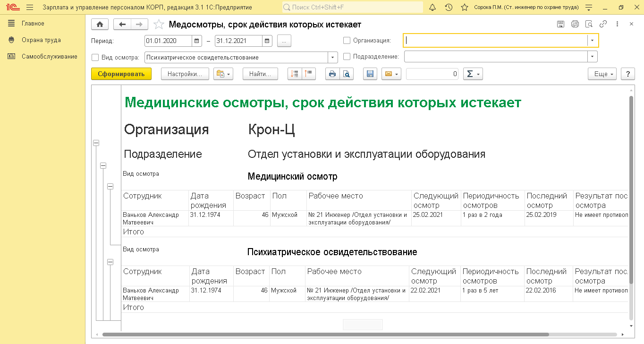Toggle the Вид осмотра checkbox
The width and height of the screenshot is (644, 344).
pos(95,57)
